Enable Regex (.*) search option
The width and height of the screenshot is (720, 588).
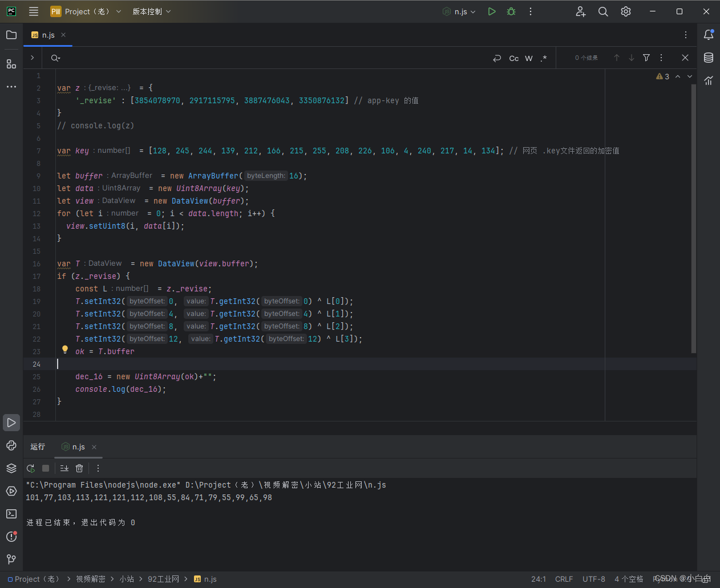[x=544, y=58]
